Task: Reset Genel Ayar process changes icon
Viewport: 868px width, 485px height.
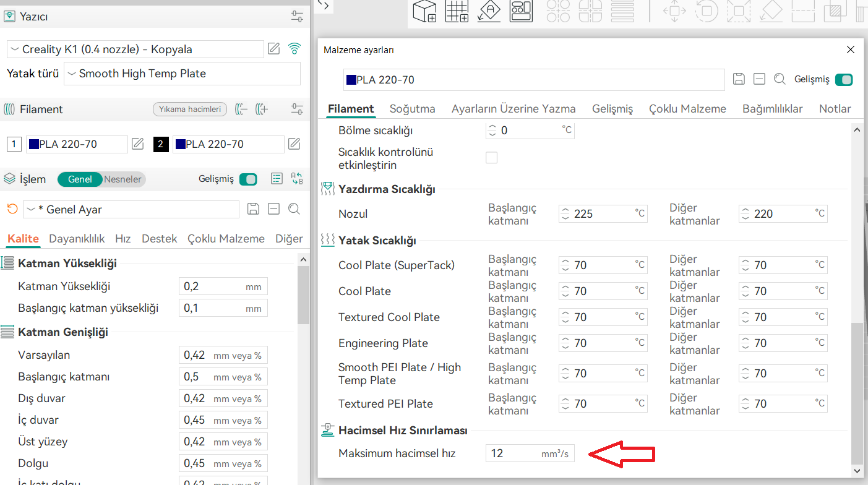Action: tap(12, 209)
